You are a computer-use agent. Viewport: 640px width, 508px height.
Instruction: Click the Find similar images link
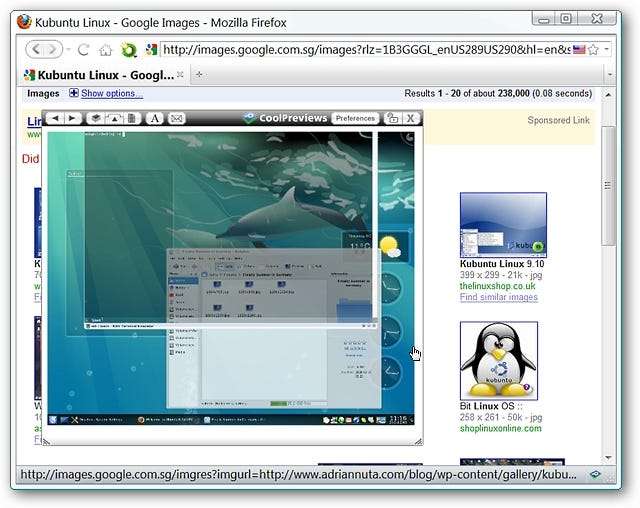pos(498,297)
